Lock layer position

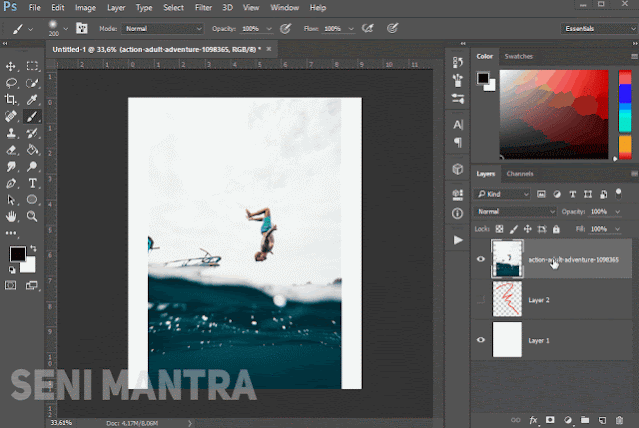(x=528, y=229)
